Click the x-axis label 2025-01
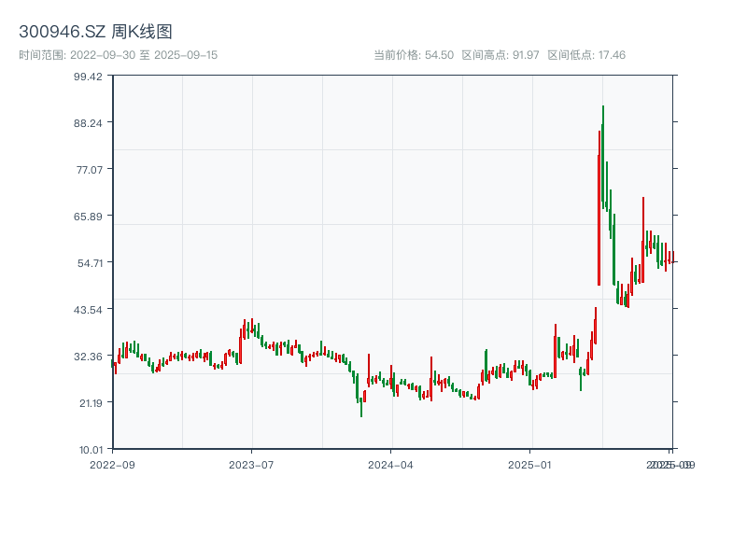Image resolution: width=747 pixels, height=560 pixels. coord(529,465)
